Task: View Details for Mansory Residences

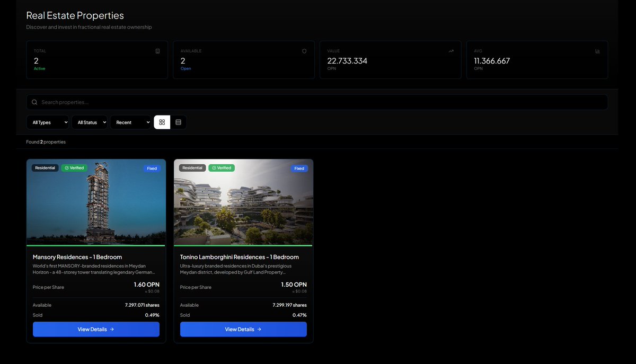Action: tap(96, 329)
